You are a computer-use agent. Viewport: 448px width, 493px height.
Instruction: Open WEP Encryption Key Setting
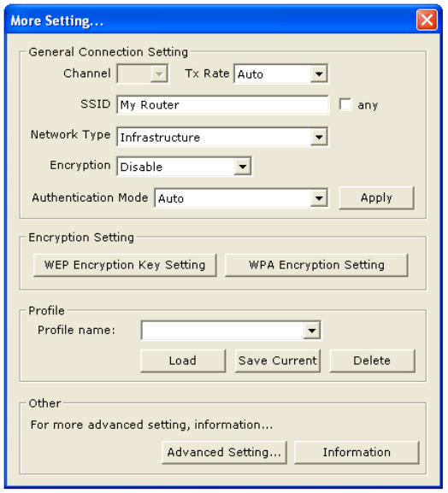pyautogui.click(x=125, y=265)
